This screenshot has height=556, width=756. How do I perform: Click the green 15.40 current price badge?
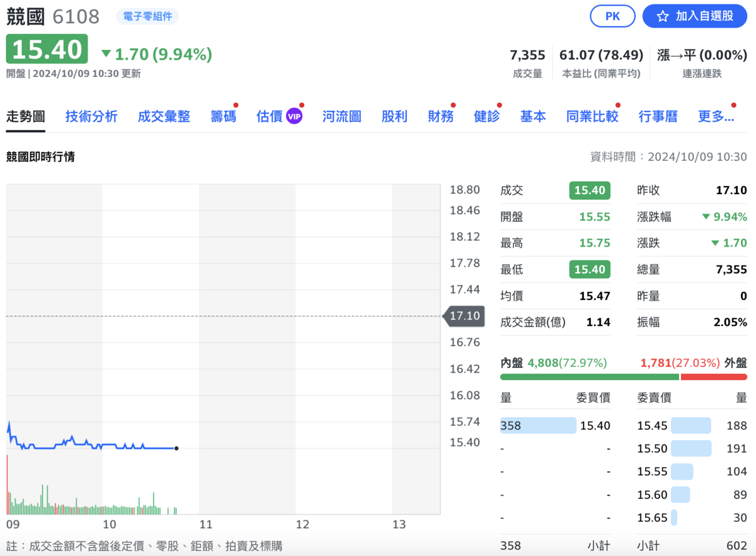47,49
